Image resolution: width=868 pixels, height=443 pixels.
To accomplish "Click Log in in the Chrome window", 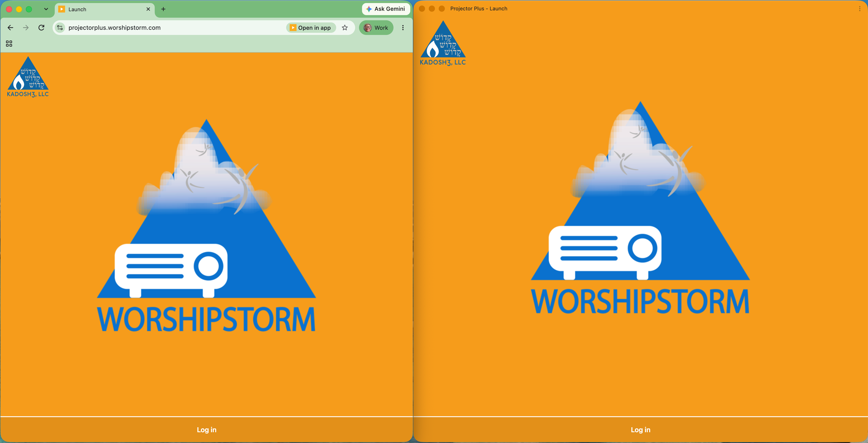I will coord(207,429).
